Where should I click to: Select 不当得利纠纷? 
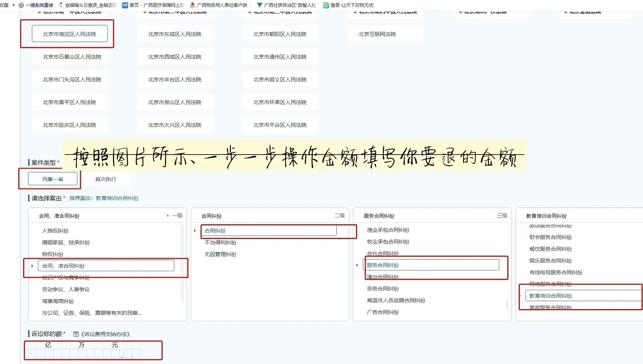[x=220, y=242]
